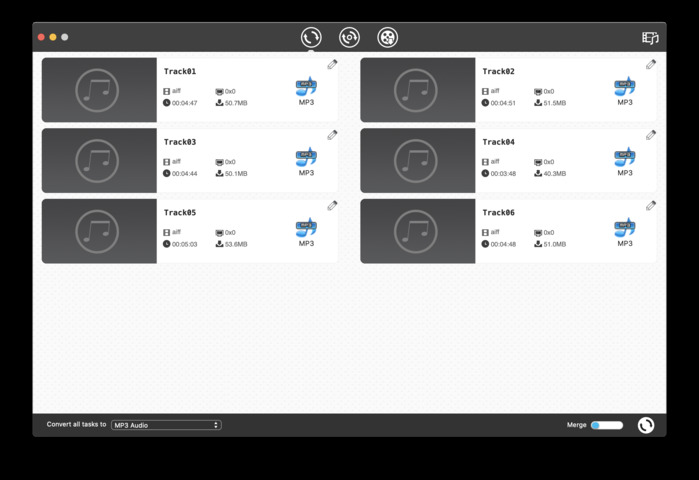699x480 pixels.
Task: Edit Track01 with the pencil icon
Action: click(332, 65)
